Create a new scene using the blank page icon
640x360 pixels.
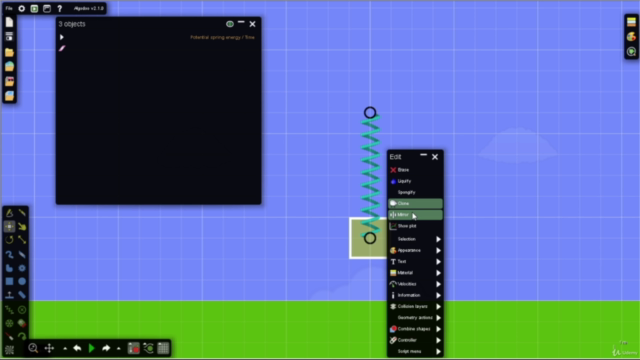9,22
